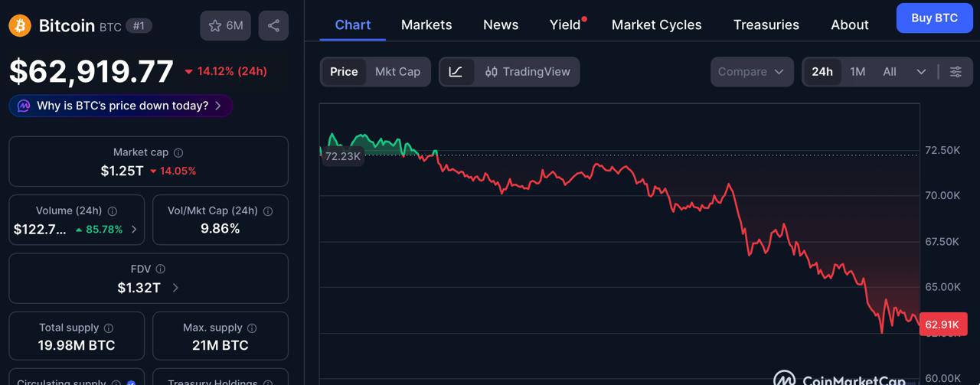Click the Bitcoin logo icon
The image size is (980, 385).
(20, 25)
